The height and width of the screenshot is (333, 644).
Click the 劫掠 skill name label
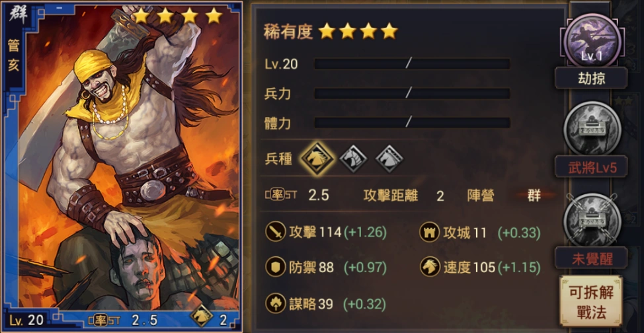(591, 77)
